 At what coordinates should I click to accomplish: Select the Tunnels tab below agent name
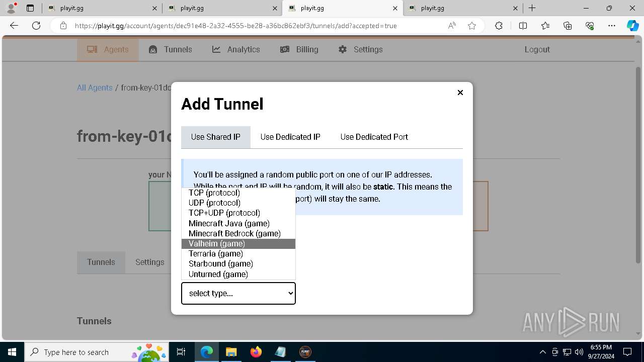(x=101, y=262)
